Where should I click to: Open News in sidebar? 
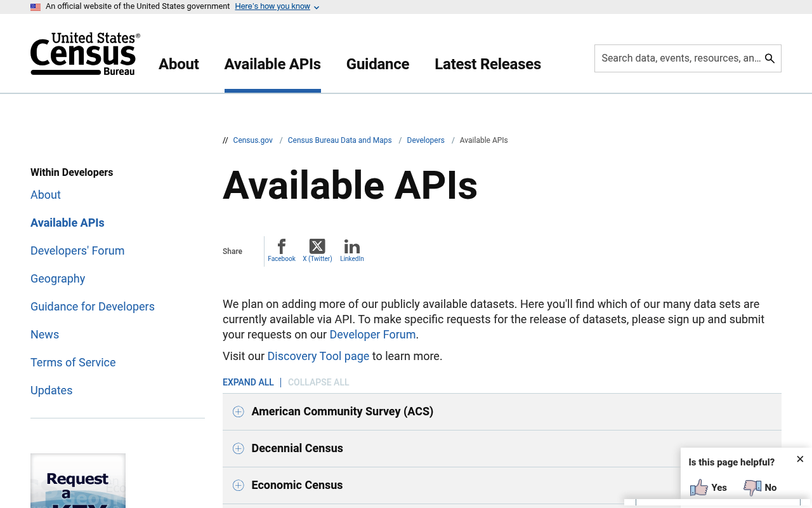click(44, 335)
